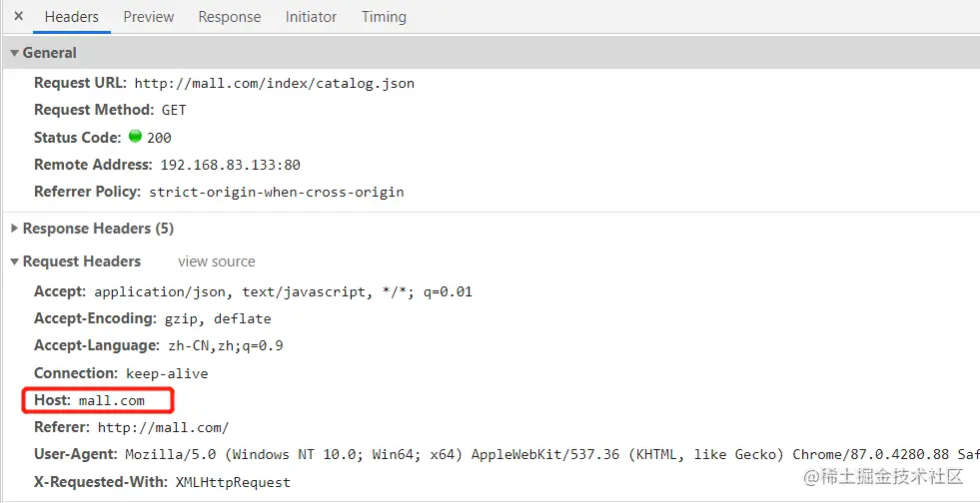Click the Accept-Encoding header name

coord(95,318)
